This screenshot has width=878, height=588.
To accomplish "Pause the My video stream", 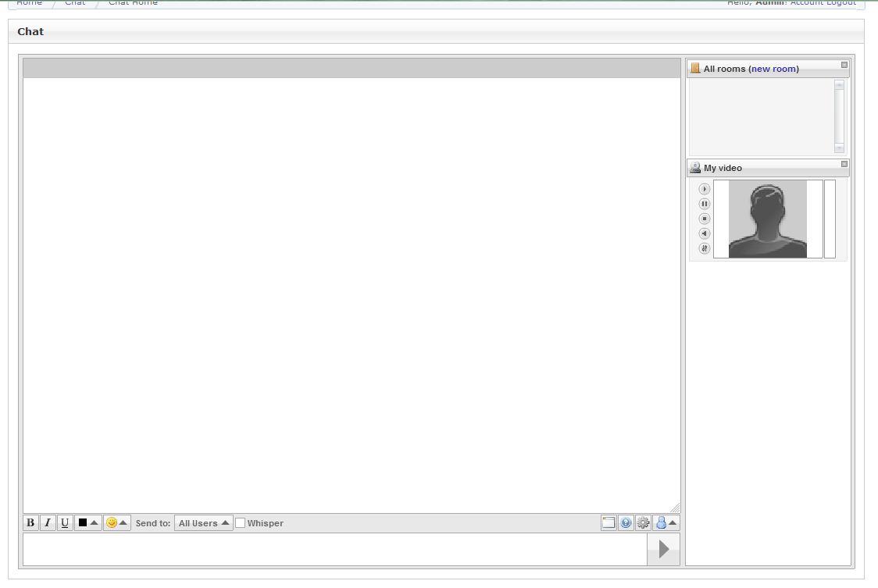I will 705,204.
